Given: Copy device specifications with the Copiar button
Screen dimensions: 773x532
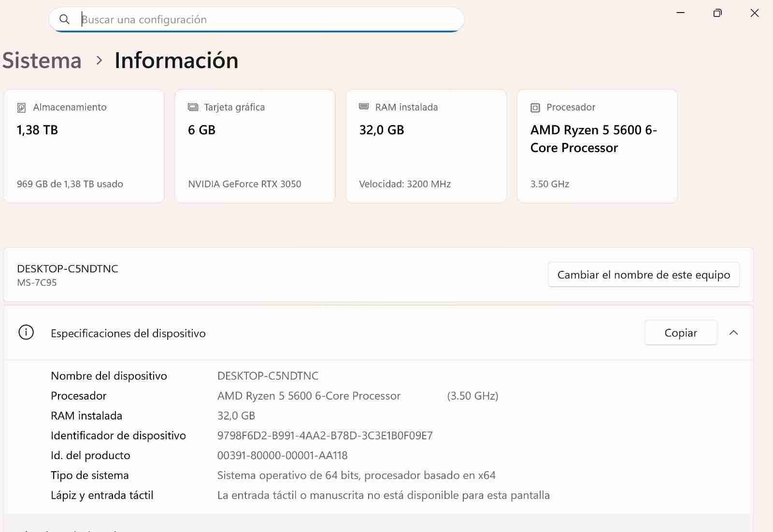Looking at the screenshot, I should (680, 333).
